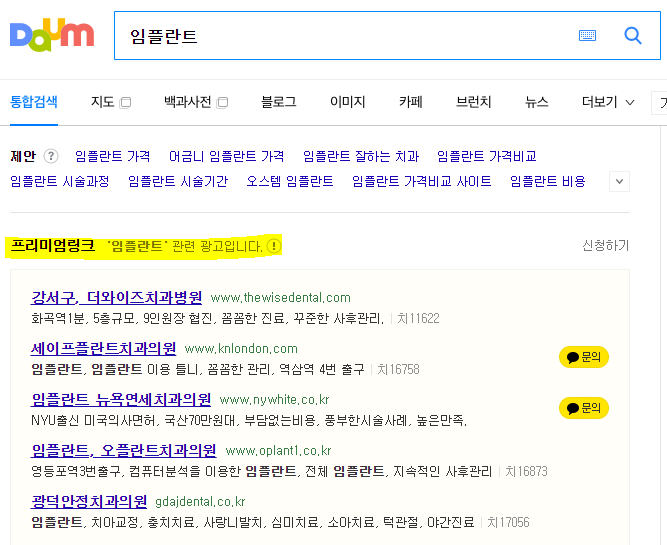Click description starting with NYU출신 미국의사면허
667x545 pixels.
click(249, 420)
